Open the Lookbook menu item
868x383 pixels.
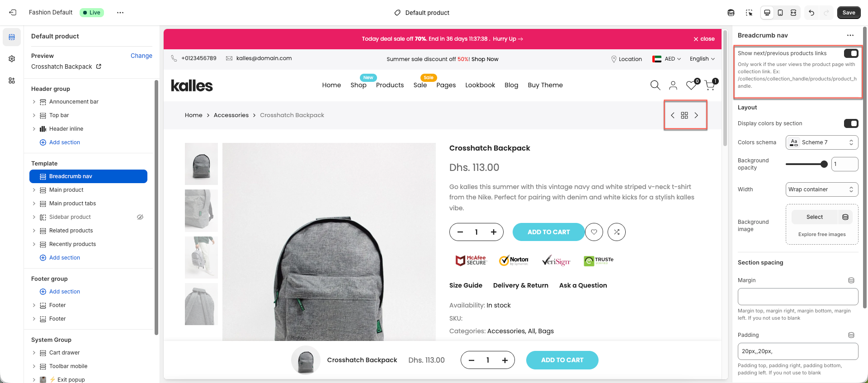[x=480, y=85]
